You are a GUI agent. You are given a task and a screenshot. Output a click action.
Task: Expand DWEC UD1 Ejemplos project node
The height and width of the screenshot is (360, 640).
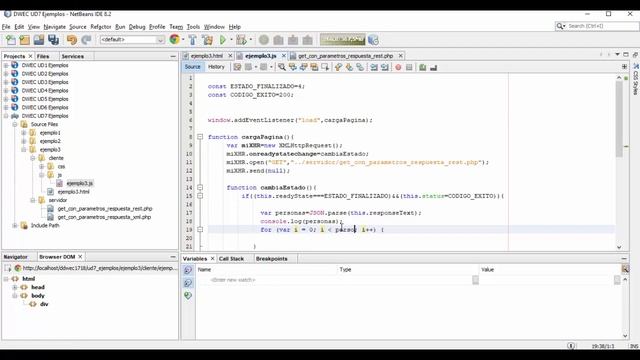coord(6,65)
